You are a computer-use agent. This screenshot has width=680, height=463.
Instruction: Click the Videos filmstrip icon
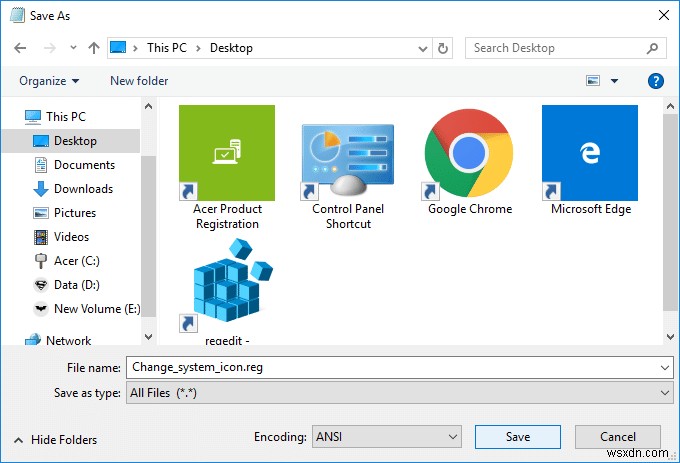click(x=41, y=237)
